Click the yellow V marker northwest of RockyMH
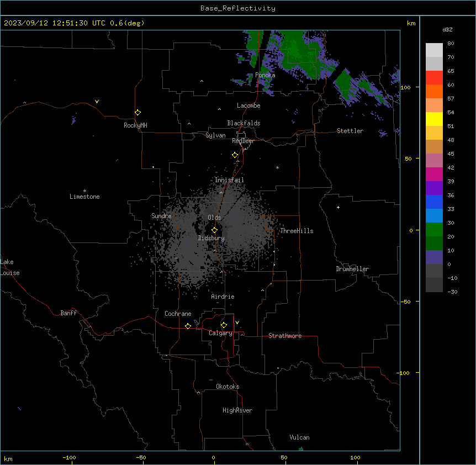The width and height of the screenshot is (476, 465). [x=97, y=102]
